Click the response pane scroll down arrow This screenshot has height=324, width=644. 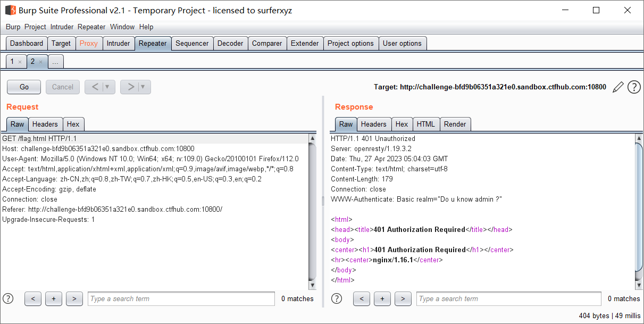639,286
